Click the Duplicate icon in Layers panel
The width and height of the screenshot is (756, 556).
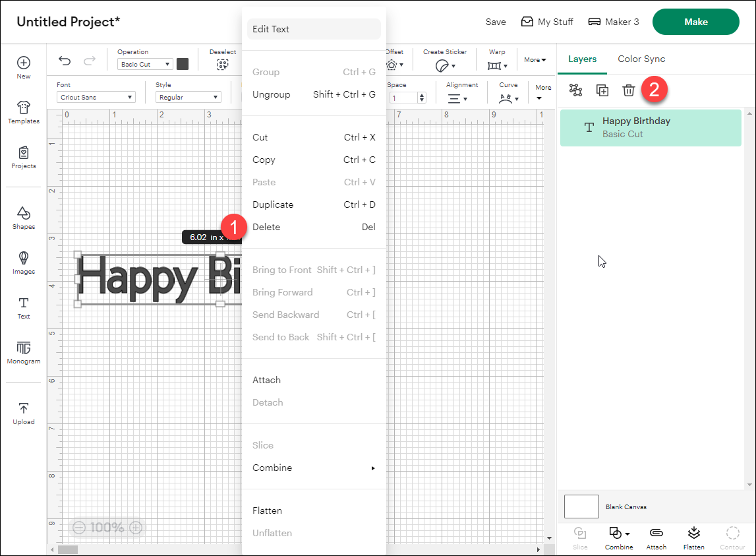602,90
